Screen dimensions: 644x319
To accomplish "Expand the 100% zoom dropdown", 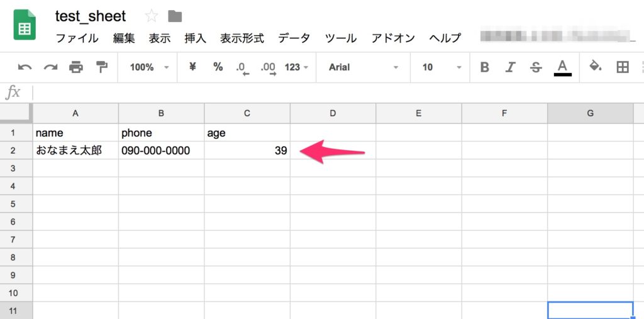I will click(x=149, y=67).
